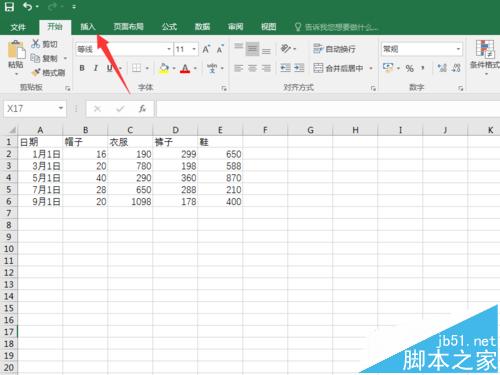500x375 pixels.
Task: Click the Decrease Font Size icon
Action: click(x=220, y=49)
